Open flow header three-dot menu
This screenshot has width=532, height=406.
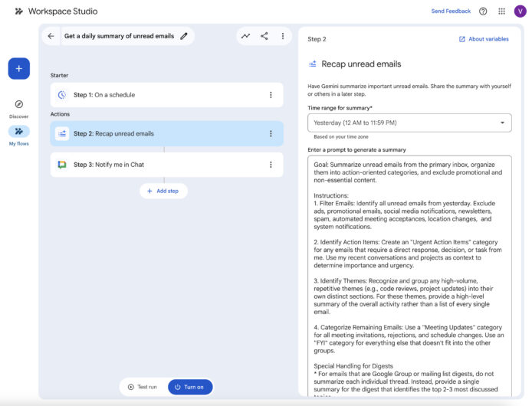(x=283, y=36)
